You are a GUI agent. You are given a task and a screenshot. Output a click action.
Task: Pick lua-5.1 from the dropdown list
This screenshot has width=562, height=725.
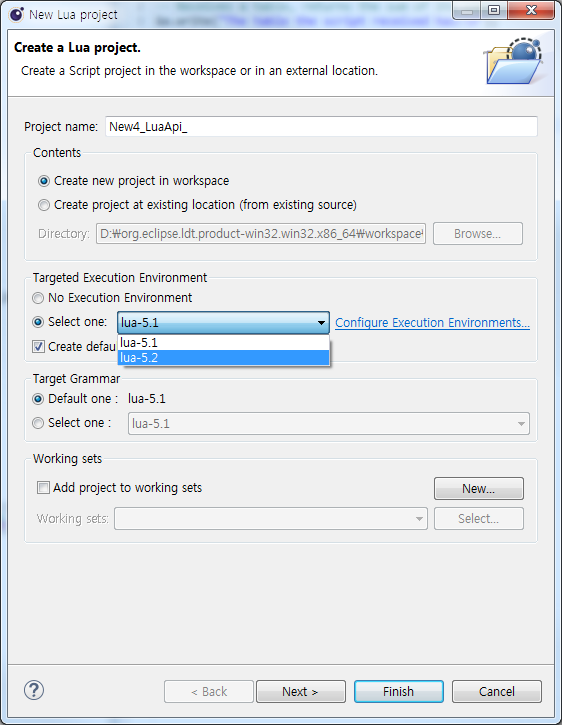click(x=223, y=343)
